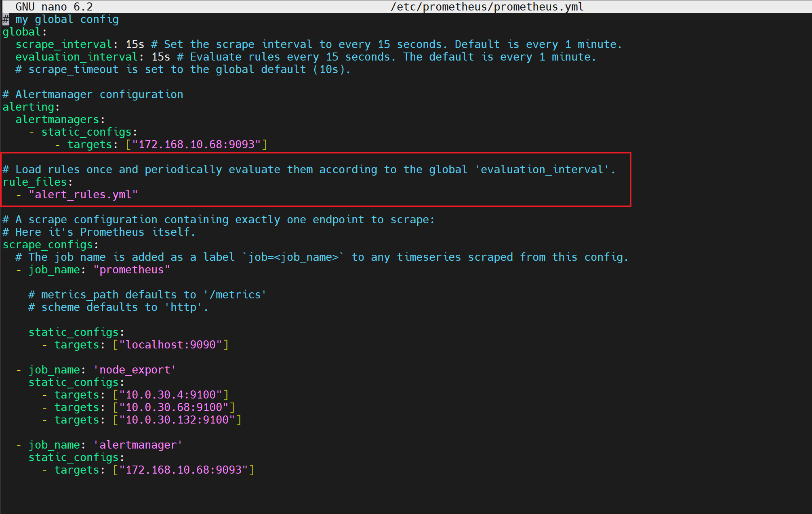Click job_name 'alertmanager' value
812x514 pixels.
coord(138,445)
